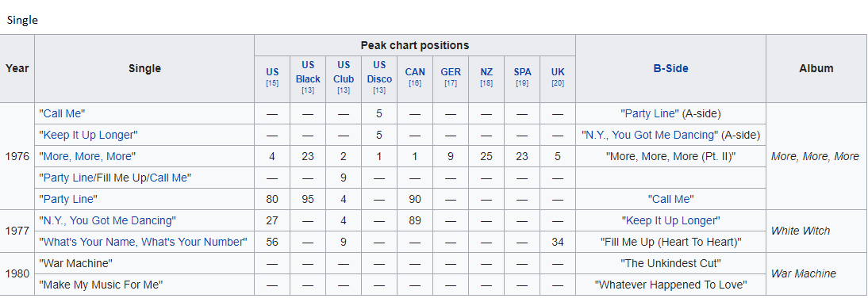The height and width of the screenshot is (302, 868).
Task: Open the SPA chart header link
Action: click(x=522, y=72)
